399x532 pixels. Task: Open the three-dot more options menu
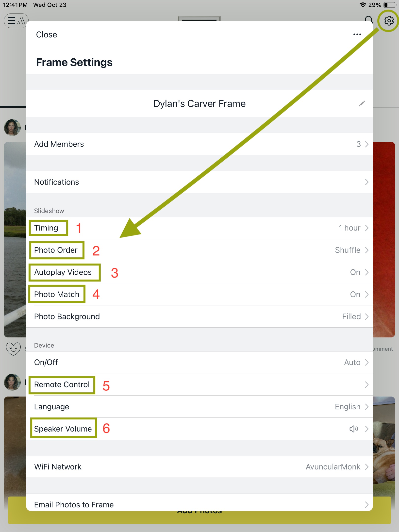tap(357, 34)
